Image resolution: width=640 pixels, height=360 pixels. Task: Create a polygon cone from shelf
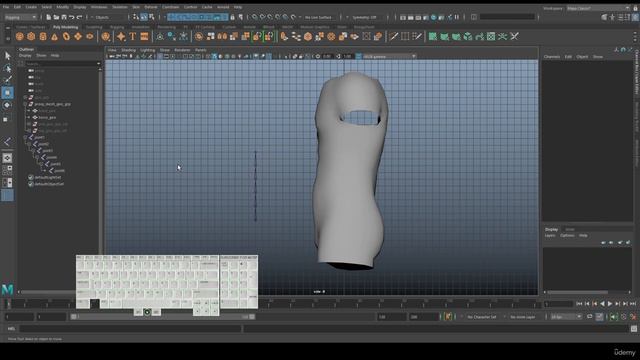click(54, 37)
